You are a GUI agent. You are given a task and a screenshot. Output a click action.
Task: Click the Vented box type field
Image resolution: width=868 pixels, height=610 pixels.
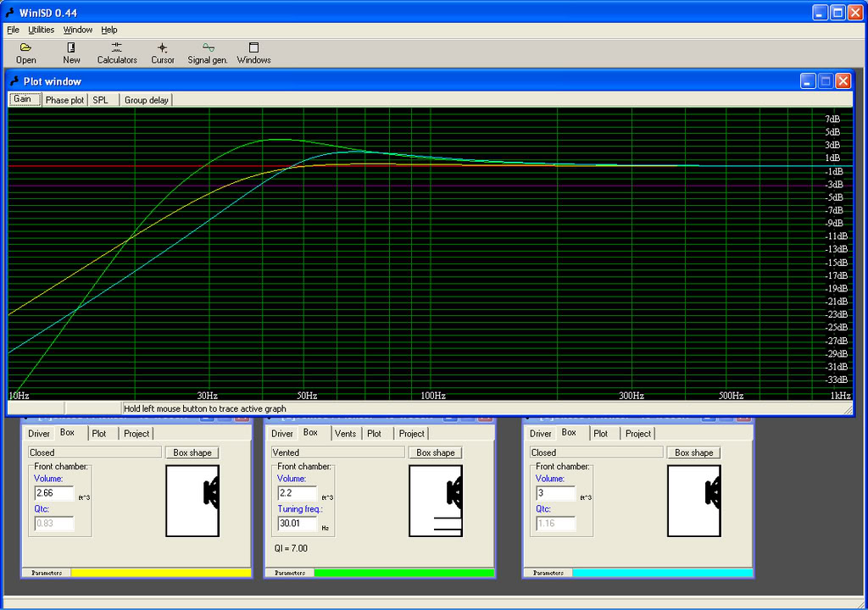point(337,452)
